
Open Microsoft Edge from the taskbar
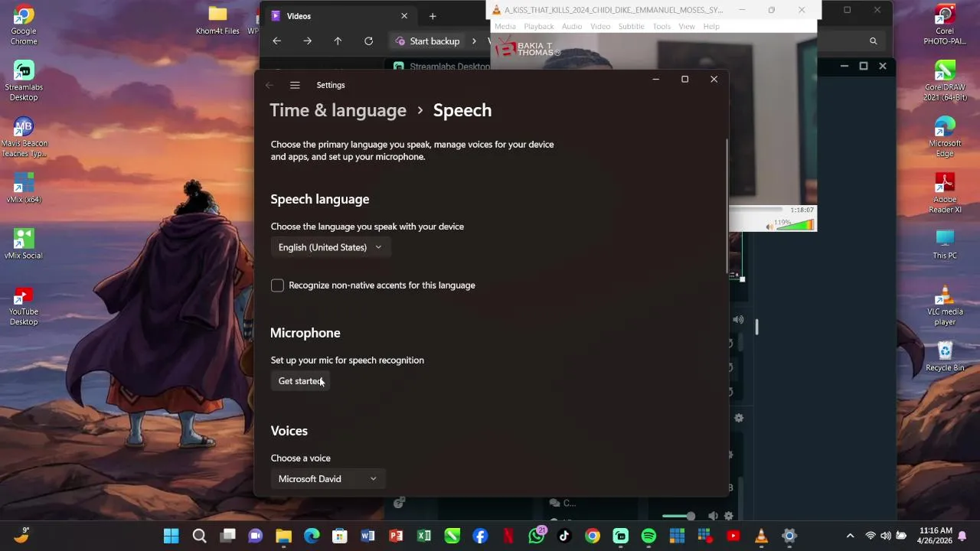312,536
